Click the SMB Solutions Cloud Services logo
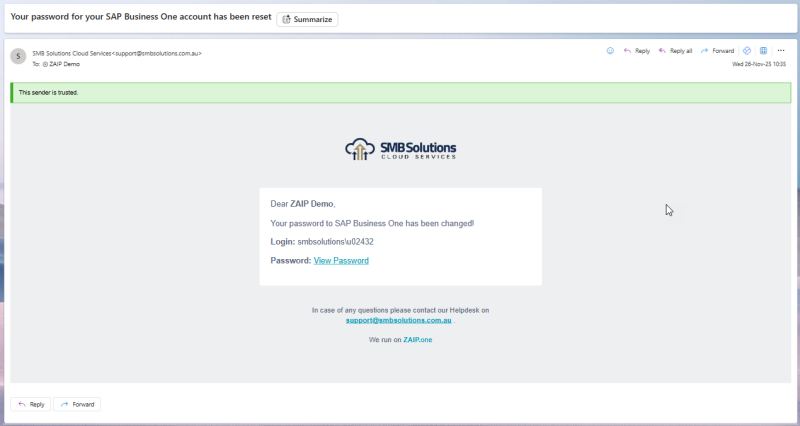Image resolution: width=800 pixels, height=426 pixels. tap(400, 149)
